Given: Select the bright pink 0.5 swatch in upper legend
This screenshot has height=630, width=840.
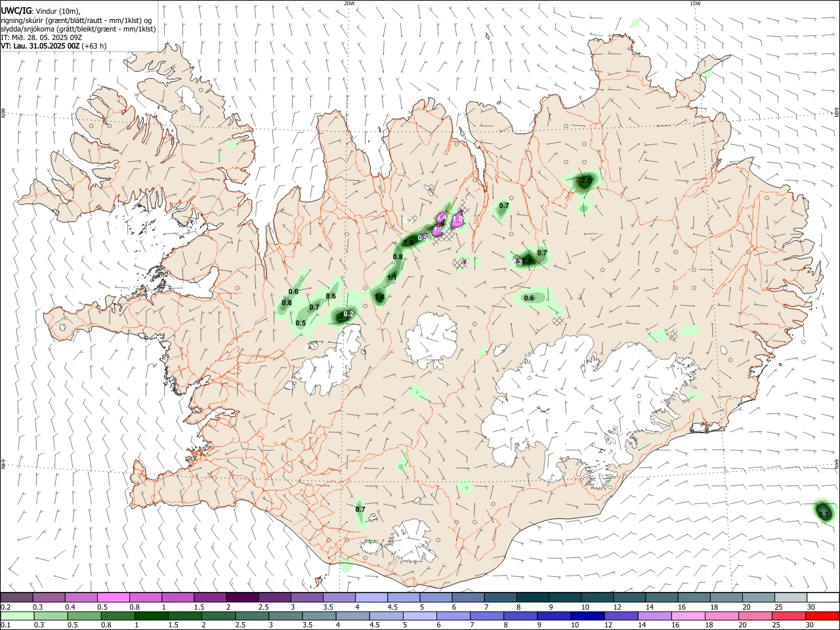Looking at the screenshot, I should [113, 597].
